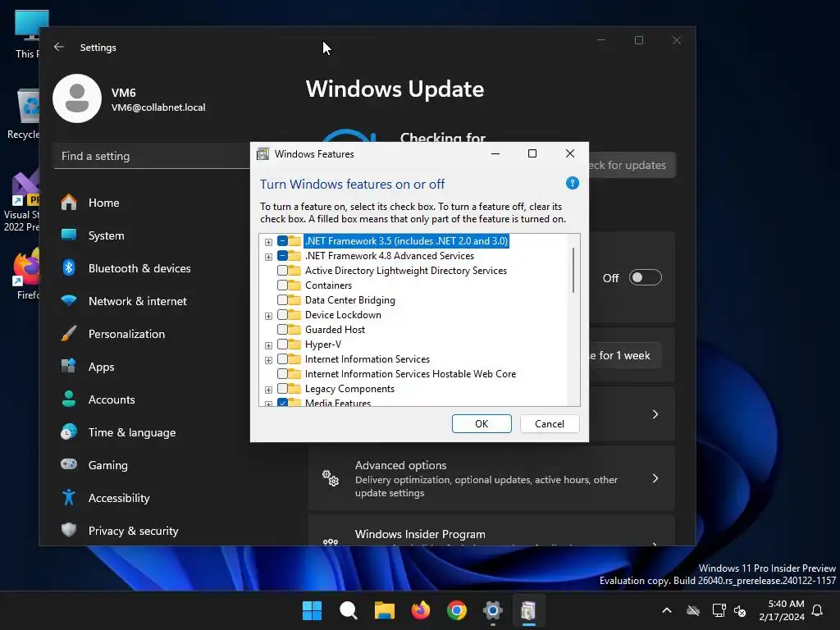The width and height of the screenshot is (840, 630).
Task: Click the Windows Features list scrollbar
Action: point(573,271)
